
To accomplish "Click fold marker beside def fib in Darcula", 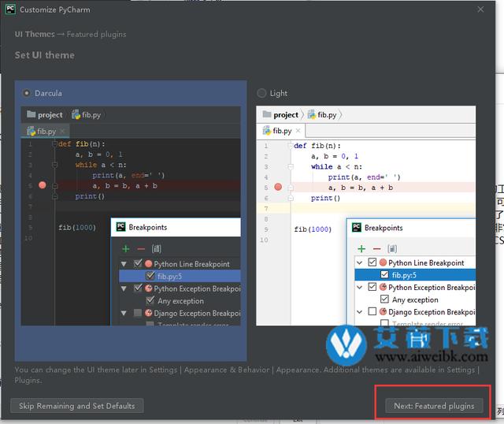I will pos(54,143).
